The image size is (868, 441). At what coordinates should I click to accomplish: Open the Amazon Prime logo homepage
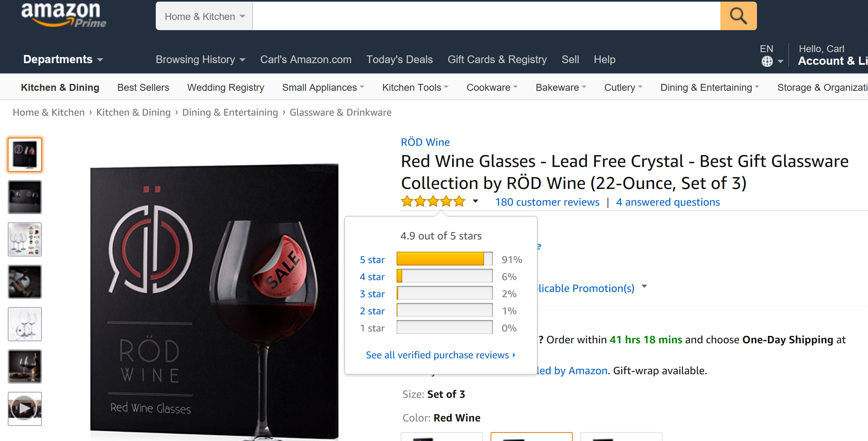click(x=63, y=15)
